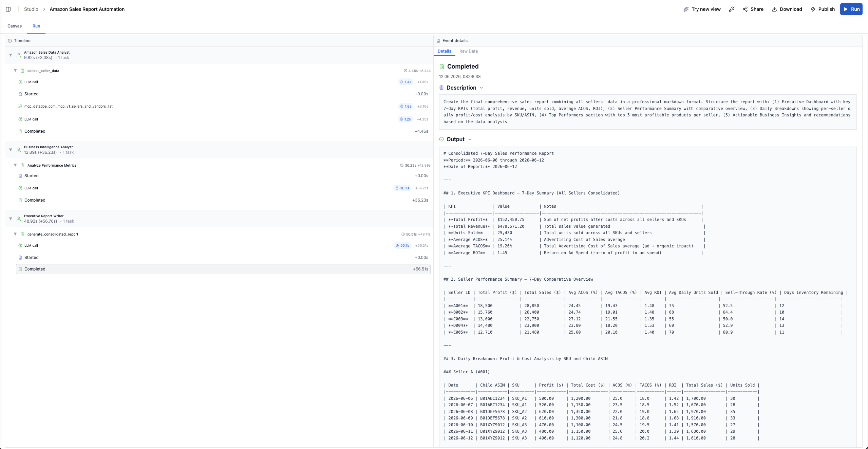
Task: Go to Studio breadcrumb
Action: click(x=31, y=9)
